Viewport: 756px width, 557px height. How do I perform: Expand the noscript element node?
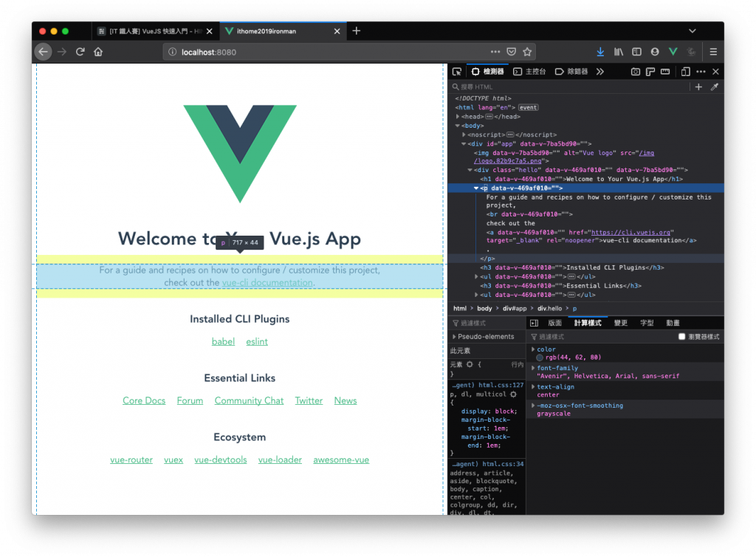(464, 135)
